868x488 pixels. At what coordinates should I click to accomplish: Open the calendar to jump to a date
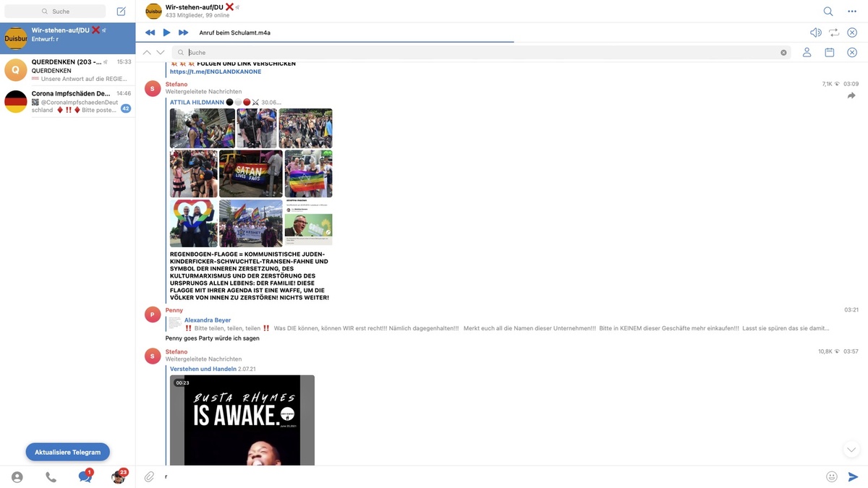pyautogui.click(x=830, y=53)
